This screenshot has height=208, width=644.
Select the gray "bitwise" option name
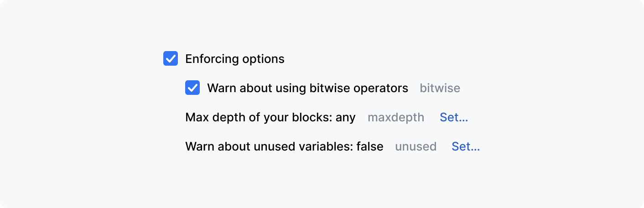point(440,88)
